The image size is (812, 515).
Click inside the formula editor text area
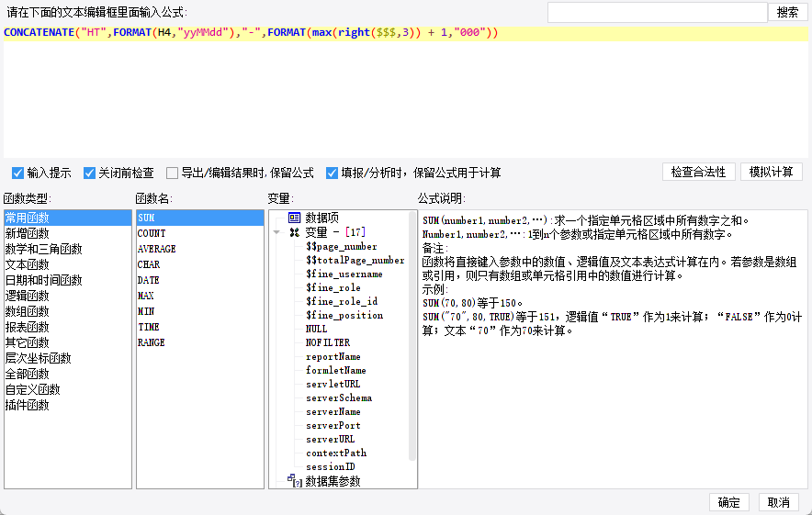pos(405,91)
